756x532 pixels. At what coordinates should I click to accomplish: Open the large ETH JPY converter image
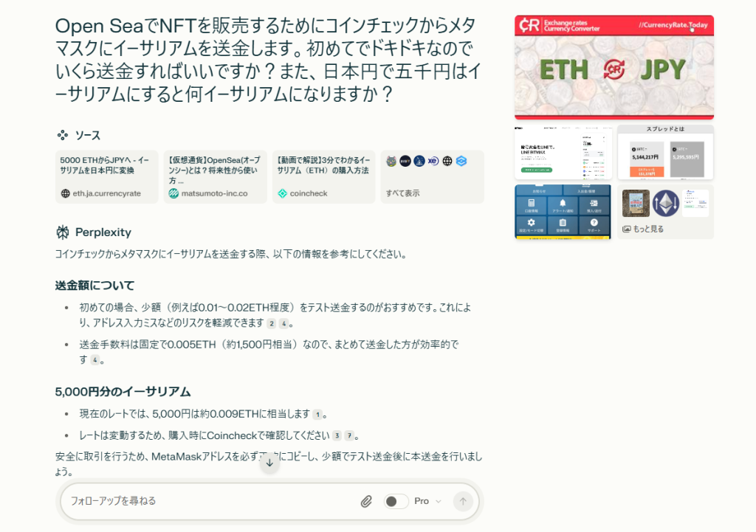point(614,67)
